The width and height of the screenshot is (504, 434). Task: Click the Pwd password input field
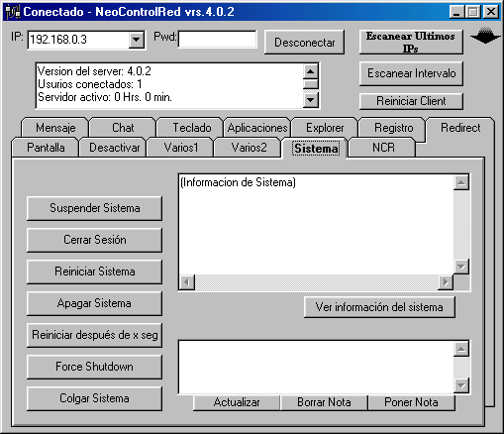[217, 40]
